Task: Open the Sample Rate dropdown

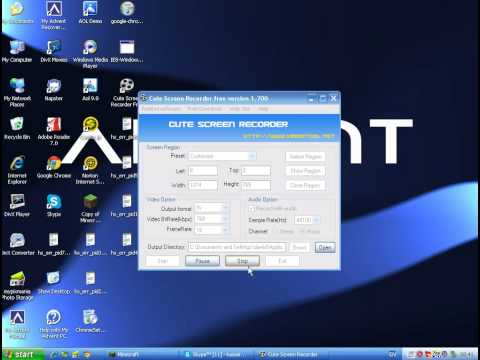Action: pyautogui.click(x=307, y=220)
